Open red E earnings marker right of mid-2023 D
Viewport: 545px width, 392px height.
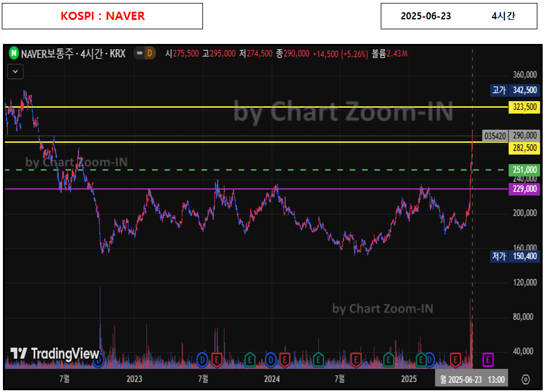point(216,360)
